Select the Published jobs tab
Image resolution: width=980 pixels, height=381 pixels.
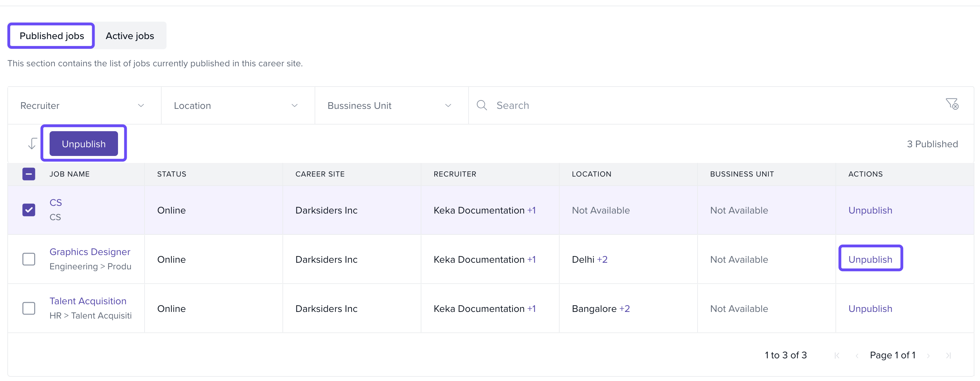tap(52, 36)
